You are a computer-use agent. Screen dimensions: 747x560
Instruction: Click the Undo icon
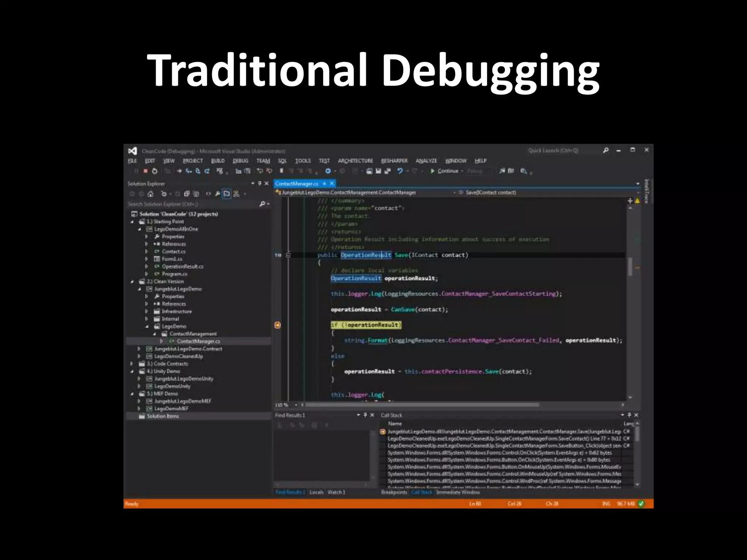(400, 171)
